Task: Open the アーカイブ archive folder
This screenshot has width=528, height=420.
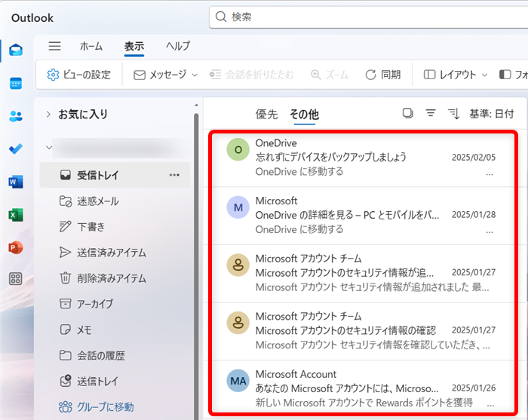Action: (115, 304)
